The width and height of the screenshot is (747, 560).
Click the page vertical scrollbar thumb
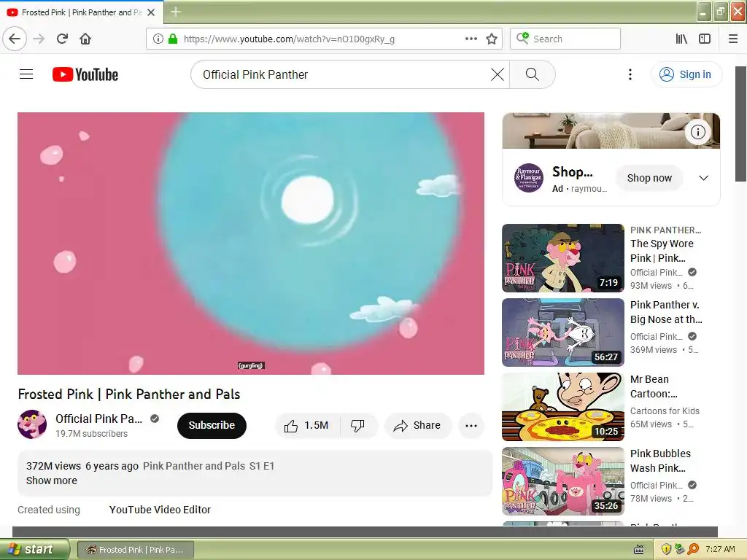[x=741, y=124]
